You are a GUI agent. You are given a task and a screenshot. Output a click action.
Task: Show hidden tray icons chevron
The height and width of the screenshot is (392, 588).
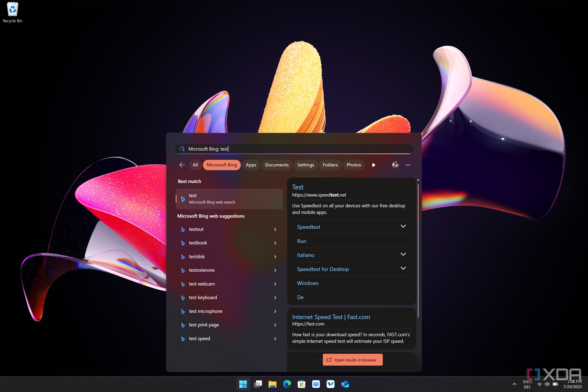coord(514,384)
